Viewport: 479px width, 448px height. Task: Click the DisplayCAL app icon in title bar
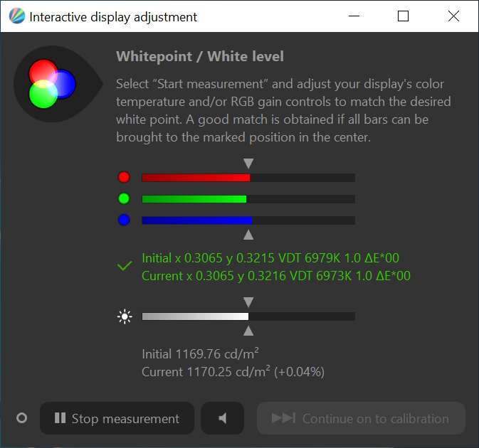coord(15,16)
